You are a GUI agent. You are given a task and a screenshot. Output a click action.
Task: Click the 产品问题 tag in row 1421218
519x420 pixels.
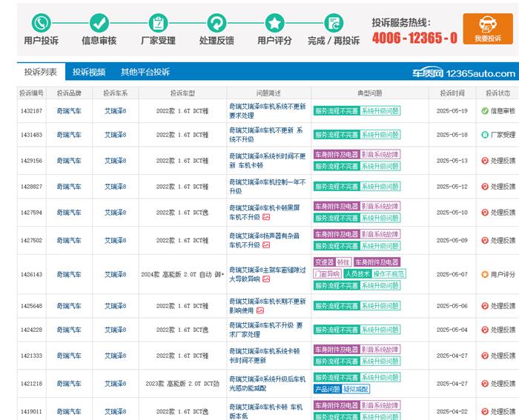328,389
